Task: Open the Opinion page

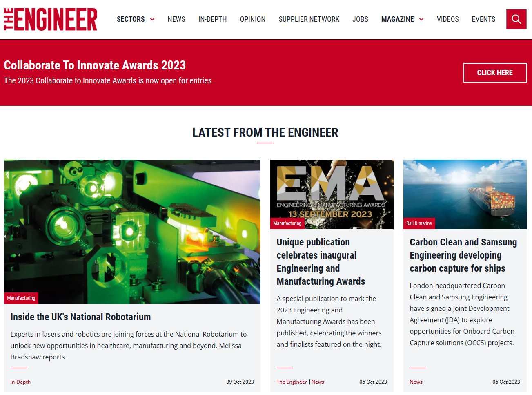Action: point(252,19)
